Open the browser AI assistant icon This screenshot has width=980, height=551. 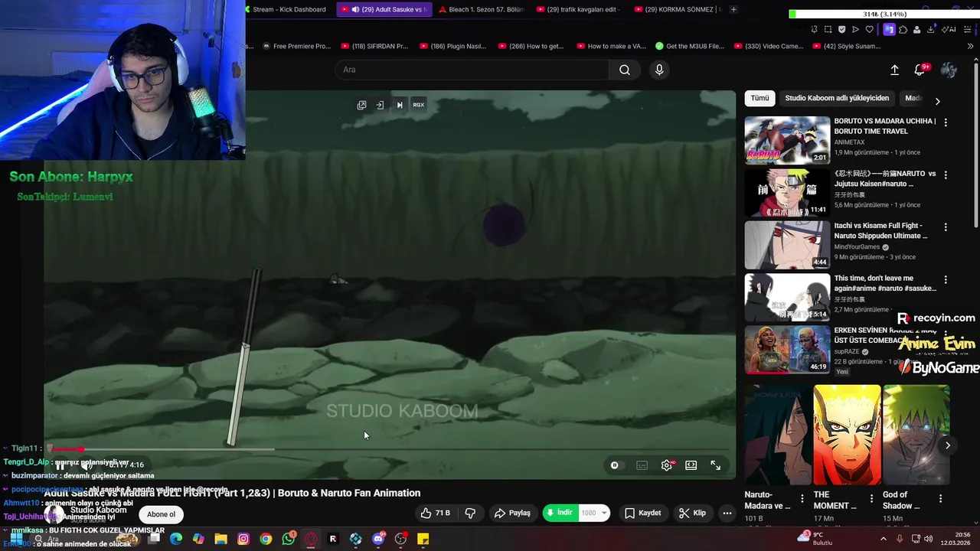(949, 29)
